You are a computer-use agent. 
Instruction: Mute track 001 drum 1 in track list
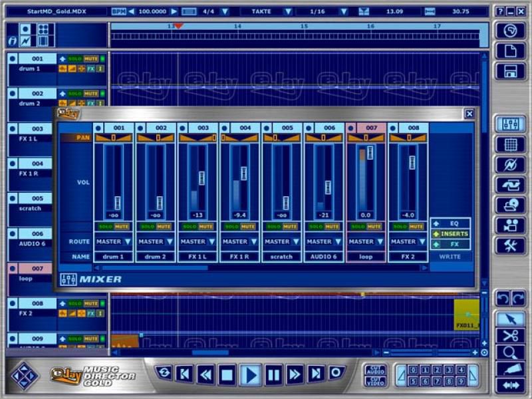pyautogui.click(x=90, y=59)
